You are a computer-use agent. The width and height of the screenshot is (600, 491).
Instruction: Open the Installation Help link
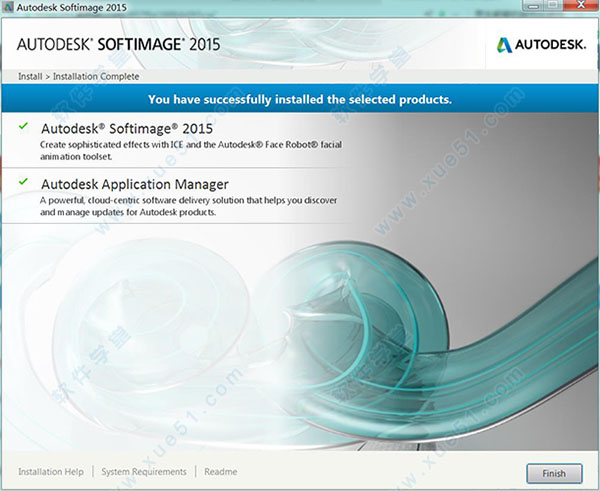51,471
